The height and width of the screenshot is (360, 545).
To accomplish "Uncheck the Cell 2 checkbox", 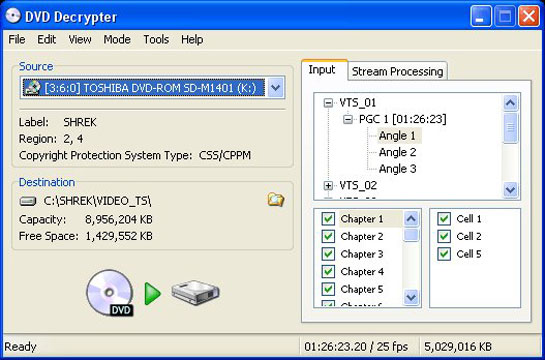I will [x=444, y=236].
